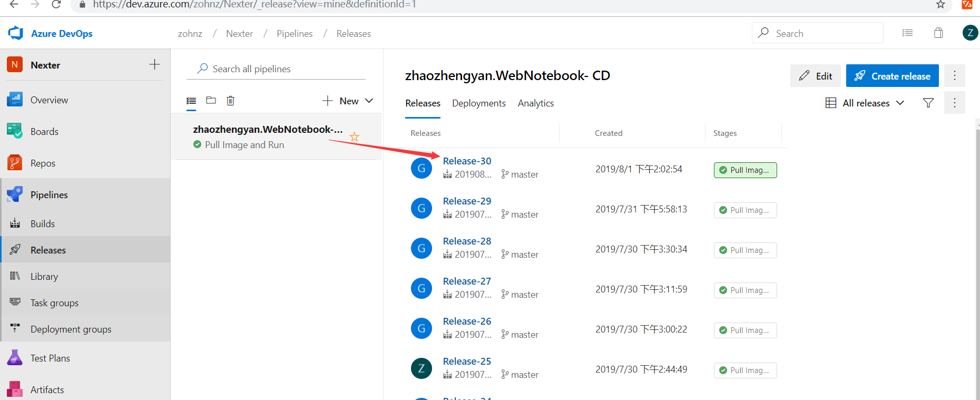Open Release-25 link
The height and width of the screenshot is (400, 980).
(x=467, y=362)
